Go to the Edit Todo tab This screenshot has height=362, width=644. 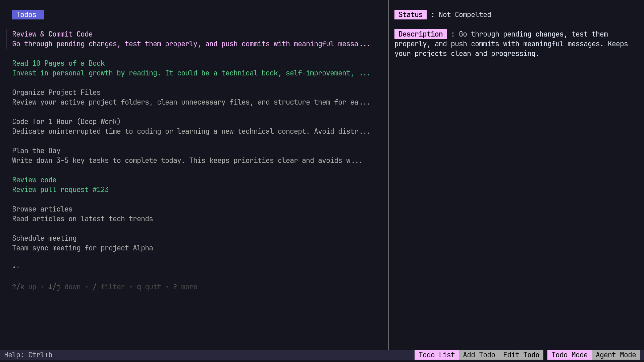pyautogui.click(x=521, y=355)
